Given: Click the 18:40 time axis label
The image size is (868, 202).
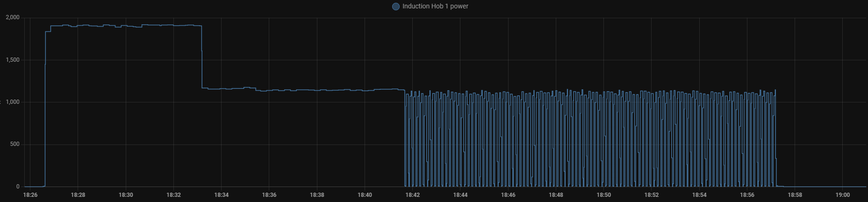Looking at the screenshot, I should (x=365, y=195).
